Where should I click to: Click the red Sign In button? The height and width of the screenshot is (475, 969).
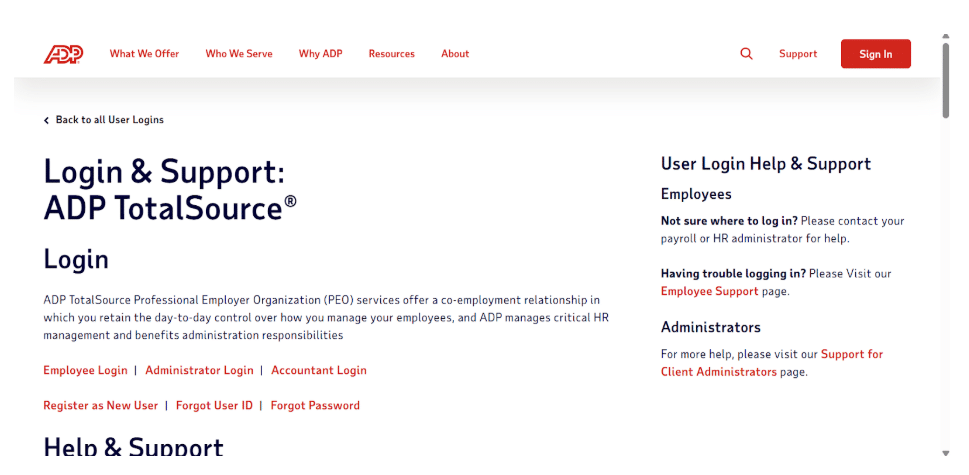pos(875,54)
